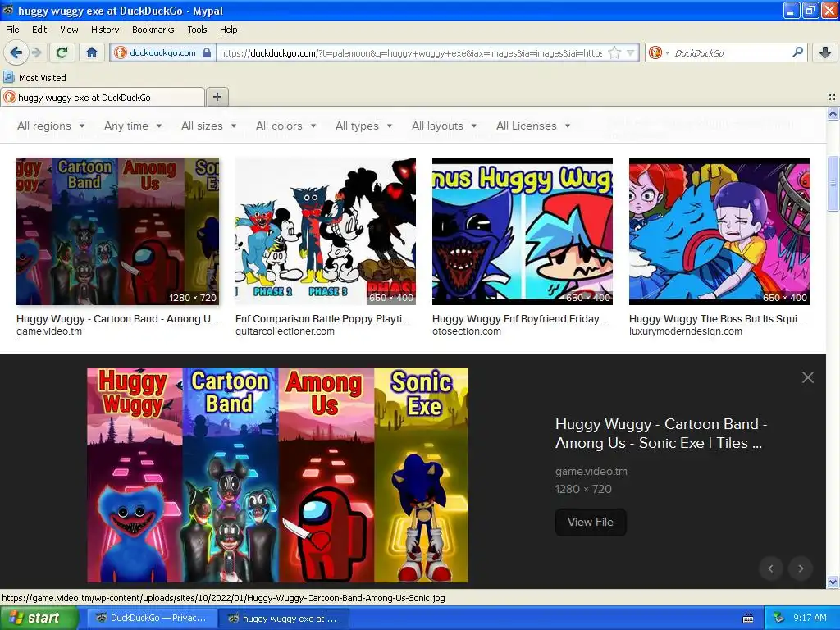Click the network status tray icon

point(779,619)
